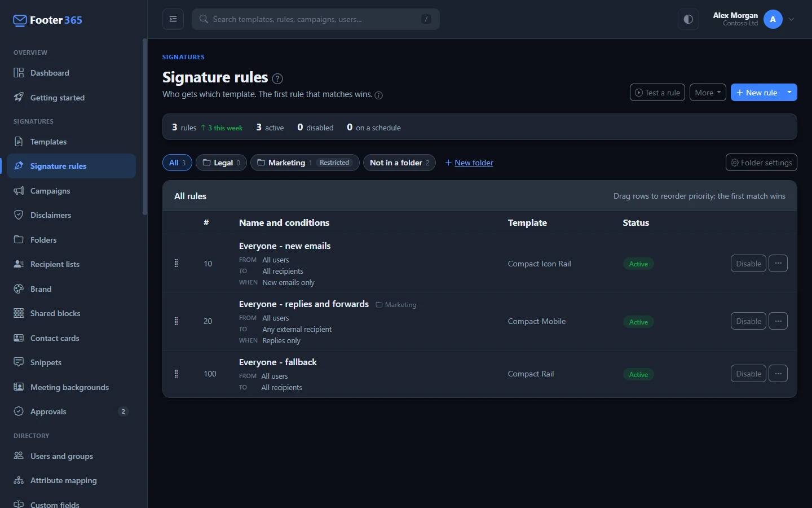Click the Disclaimers shield icon
The image size is (812, 508).
pos(19,215)
